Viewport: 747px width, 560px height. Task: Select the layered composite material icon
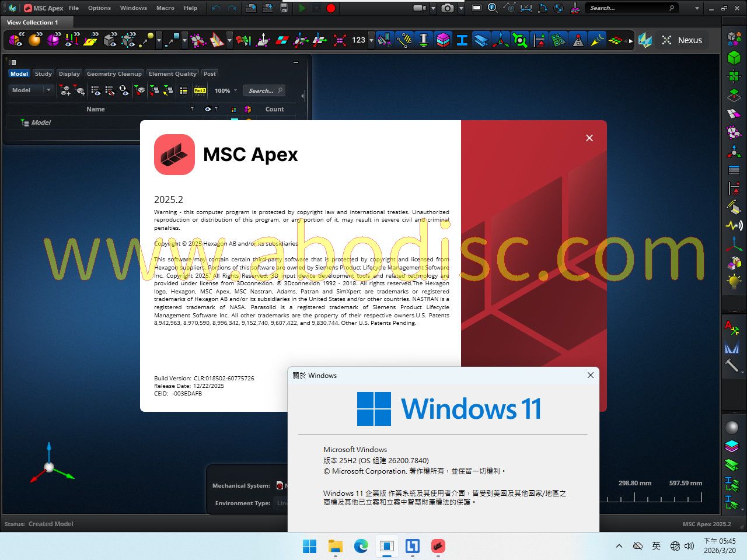[443, 40]
